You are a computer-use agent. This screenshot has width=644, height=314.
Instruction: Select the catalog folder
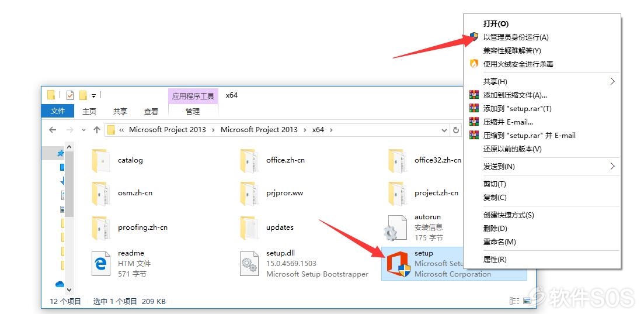[x=117, y=160]
